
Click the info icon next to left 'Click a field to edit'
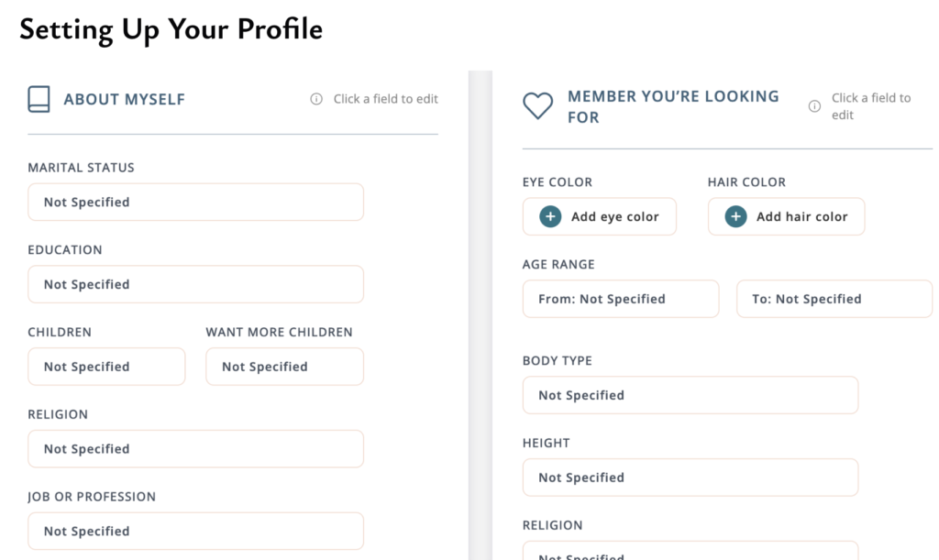tap(317, 99)
